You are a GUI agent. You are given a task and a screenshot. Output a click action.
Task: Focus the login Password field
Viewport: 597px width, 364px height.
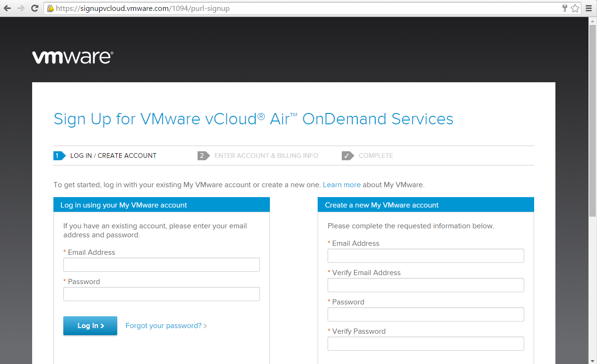[x=162, y=294]
